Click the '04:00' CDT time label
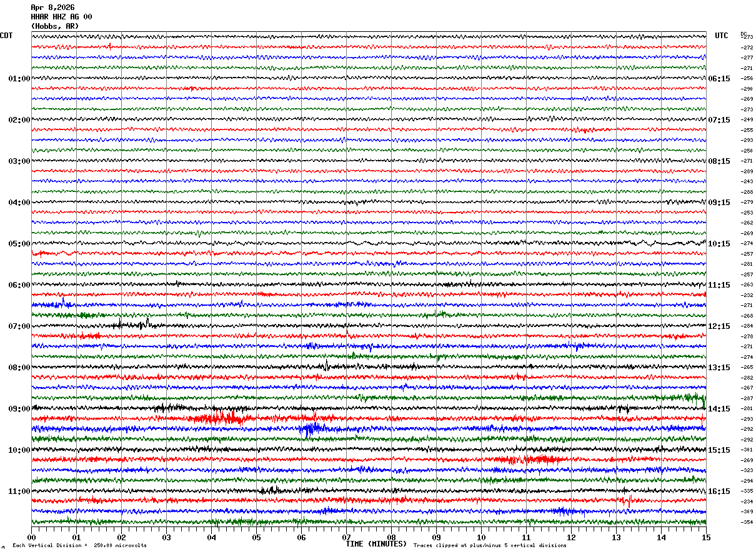The height and width of the screenshot is (554, 756). [19, 203]
